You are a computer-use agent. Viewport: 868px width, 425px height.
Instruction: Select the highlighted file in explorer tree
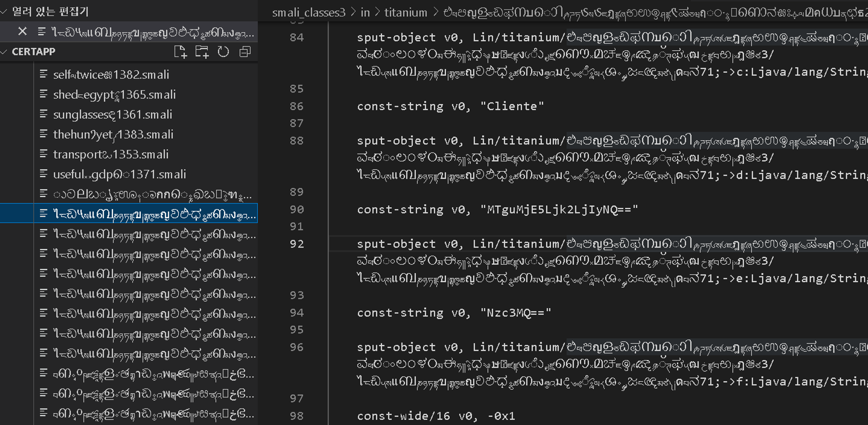point(129,214)
